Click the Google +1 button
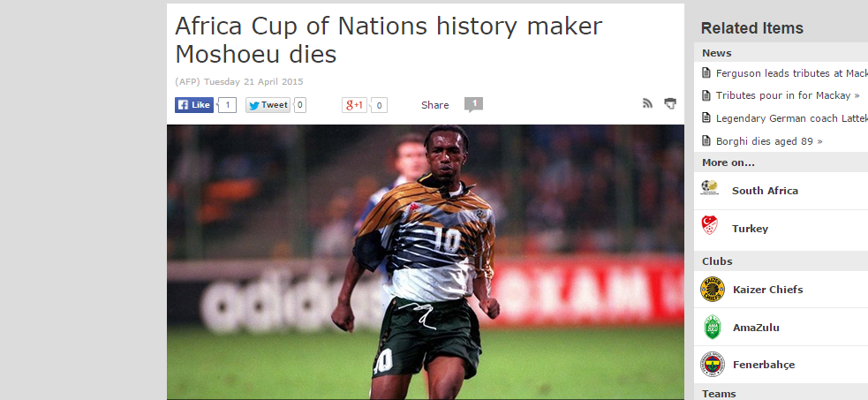The height and width of the screenshot is (400, 868). [x=354, y=105]
